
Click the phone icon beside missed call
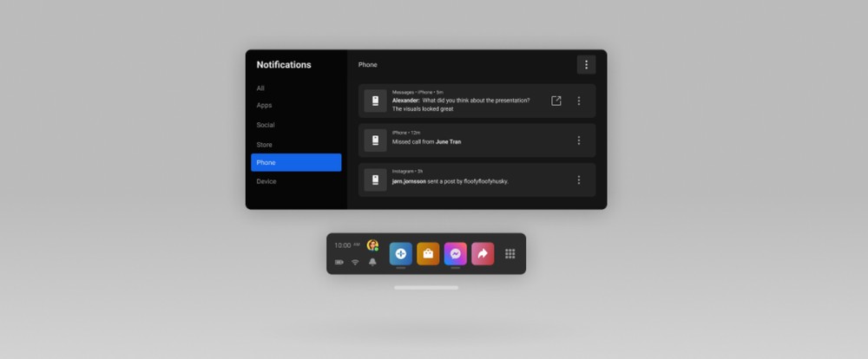[375, 140]
